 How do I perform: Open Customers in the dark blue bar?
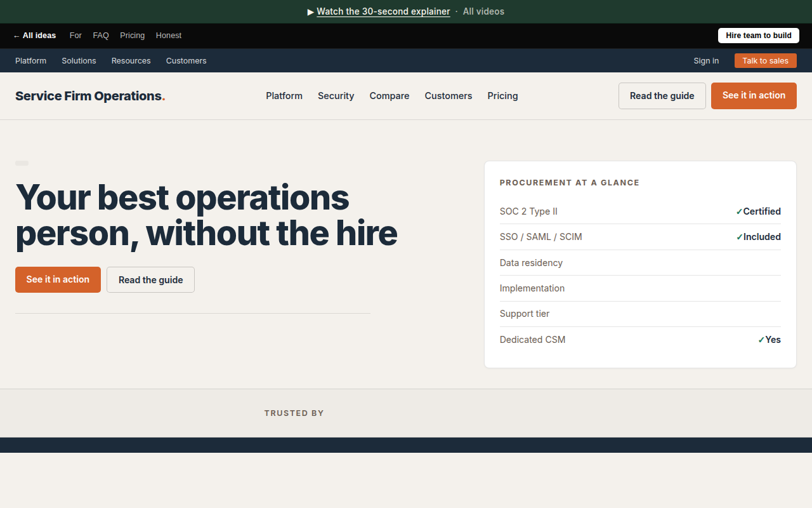(187, 61)
